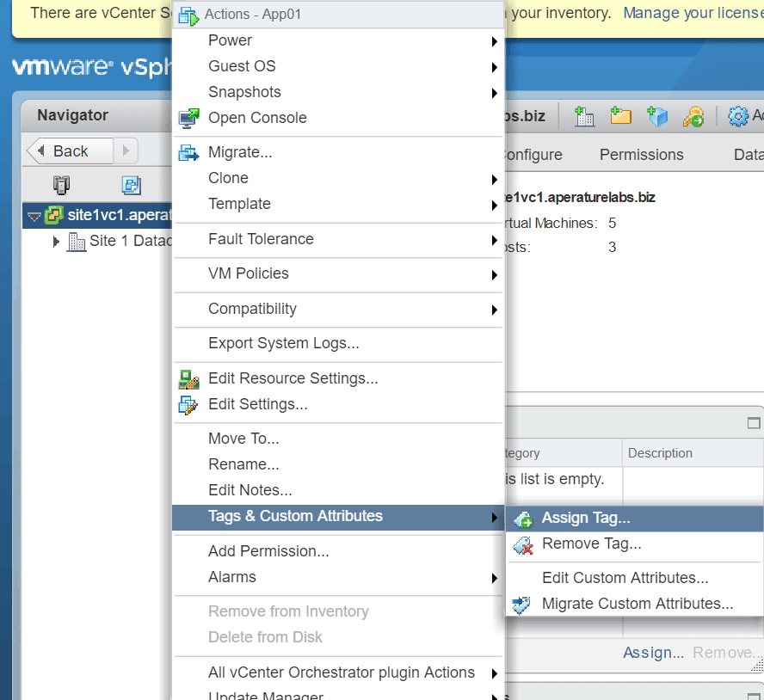
Task: Click the Assign license key toolbar icon
Action: coord(693,116)
